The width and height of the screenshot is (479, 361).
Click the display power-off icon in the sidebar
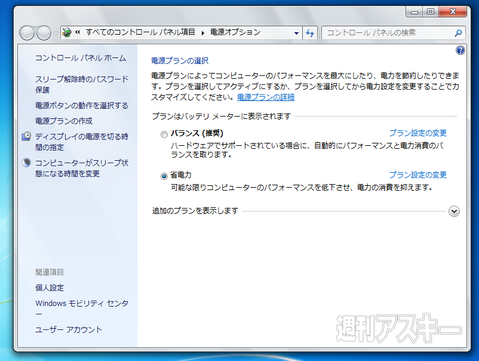tap(26, 136)
